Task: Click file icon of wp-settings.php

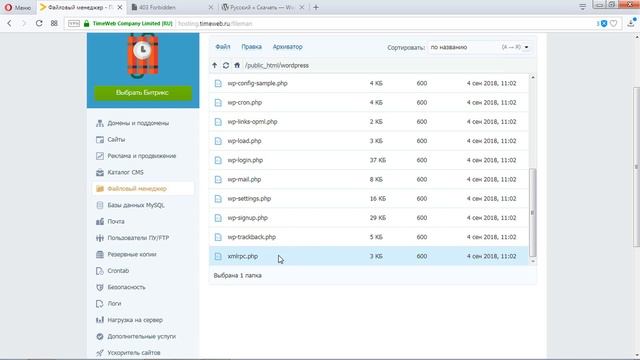Action: 218,198
